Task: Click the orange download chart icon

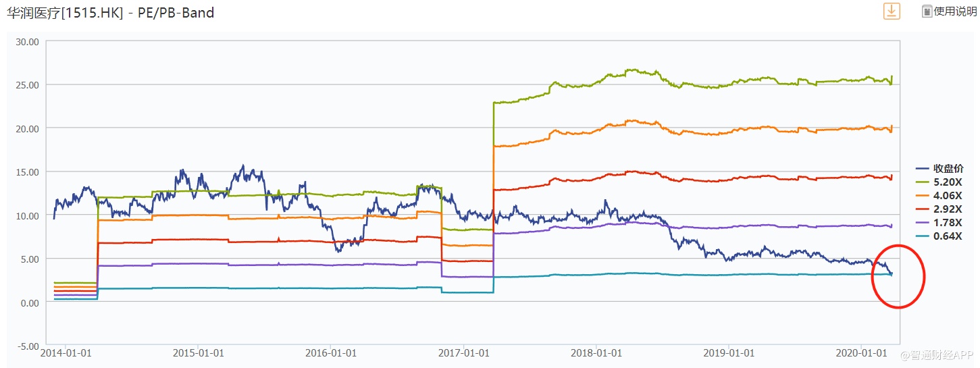Action: (892, 11)
